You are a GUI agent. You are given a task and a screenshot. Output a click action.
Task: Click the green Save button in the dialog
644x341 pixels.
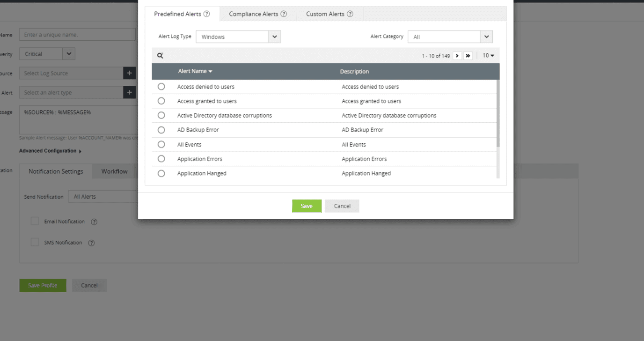(x=307, y=206)
